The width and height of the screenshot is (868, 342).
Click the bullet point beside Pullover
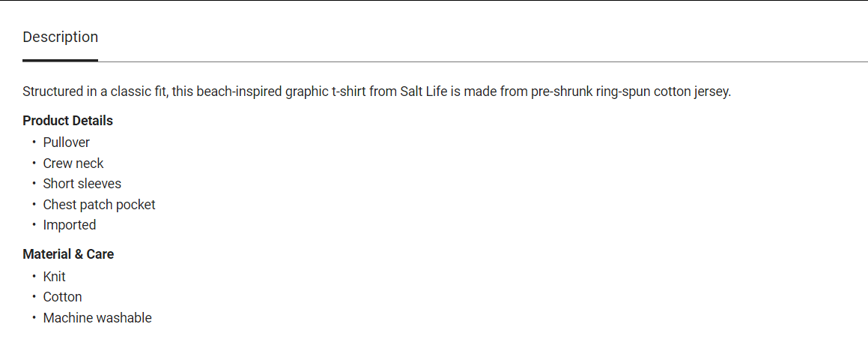click(34, 142)
